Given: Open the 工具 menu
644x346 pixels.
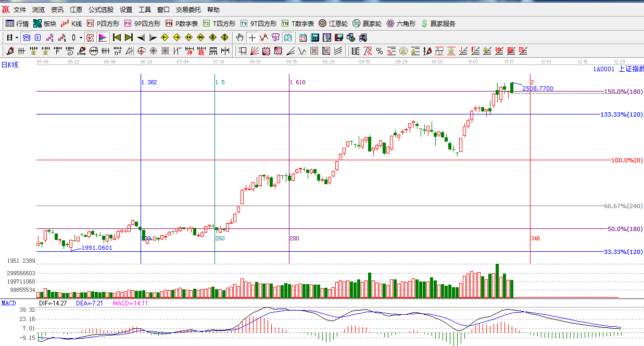Looking at the screenshot, I should click(145, 10).
